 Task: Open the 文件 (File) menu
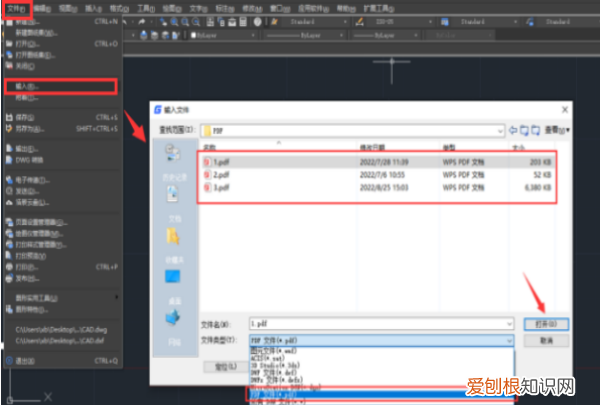click(x=16, y=8)
